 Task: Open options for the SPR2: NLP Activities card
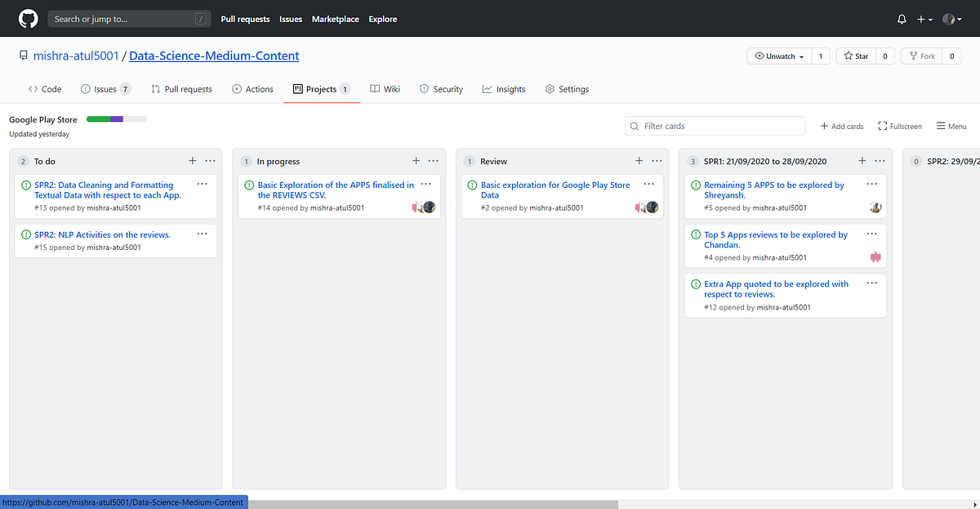coord(202,234)
